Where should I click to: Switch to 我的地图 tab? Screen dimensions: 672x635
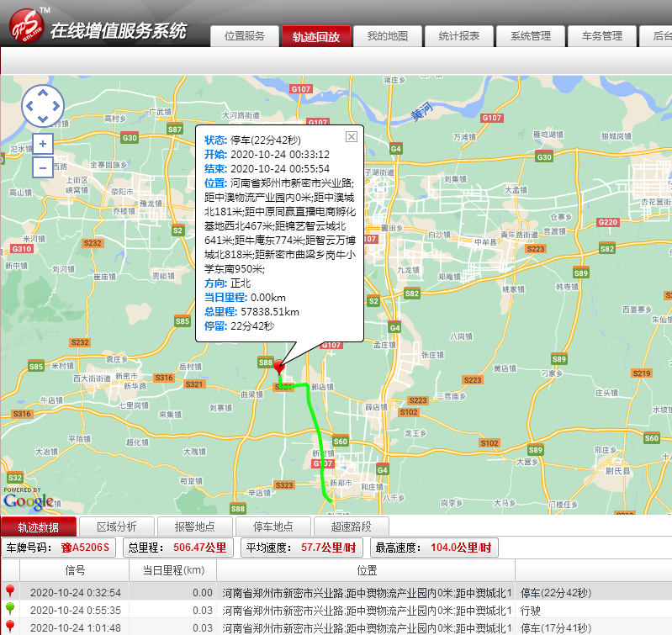(387, 36)
